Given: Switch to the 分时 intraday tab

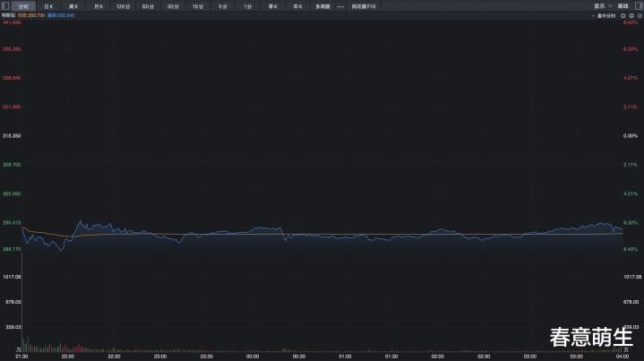Looking at the screenshot, I should pos(23,6).
